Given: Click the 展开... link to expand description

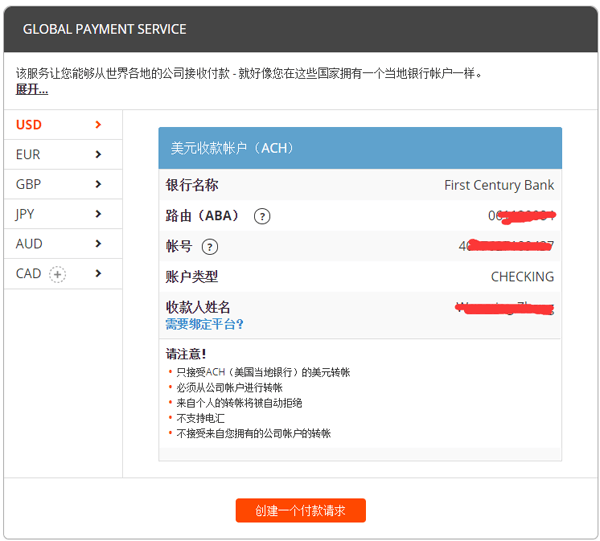Looking at the screenshot, I should point(32,89).
